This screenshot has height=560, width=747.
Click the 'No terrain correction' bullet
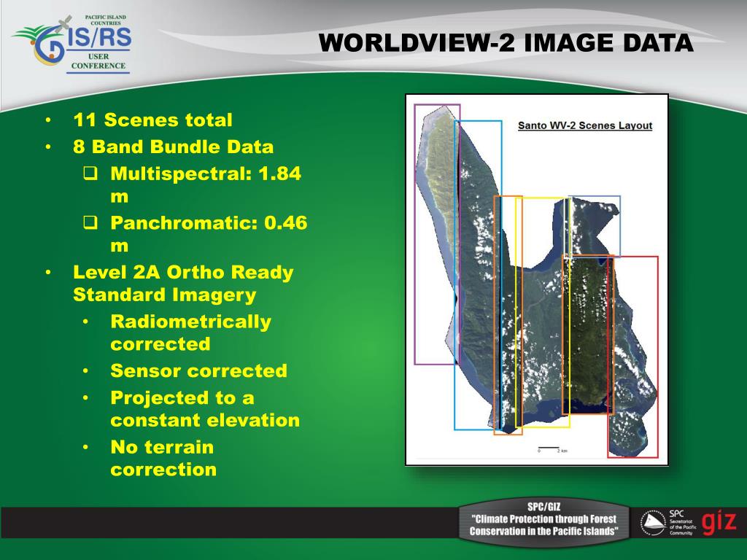pyautogui.click(x=163, y=458)
